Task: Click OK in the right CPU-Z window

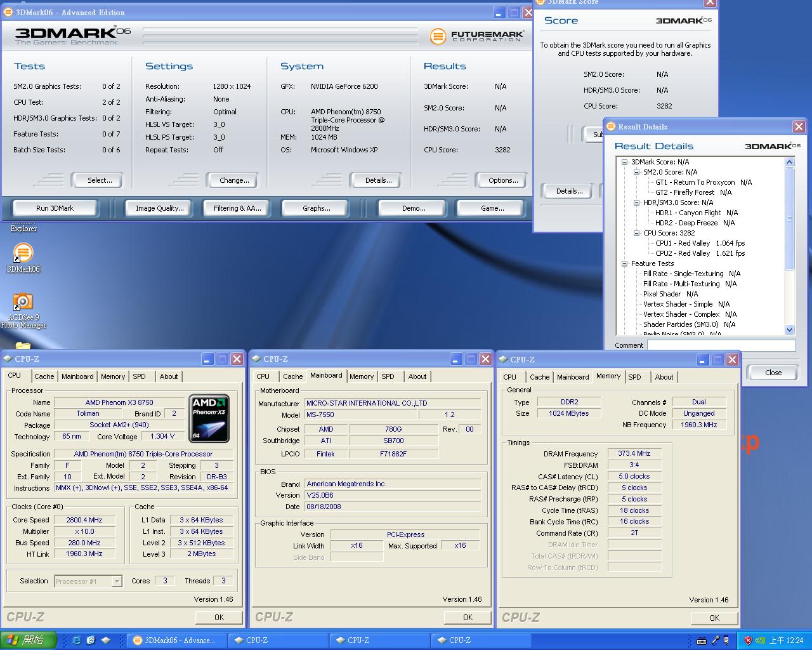Action: [714, 618]
